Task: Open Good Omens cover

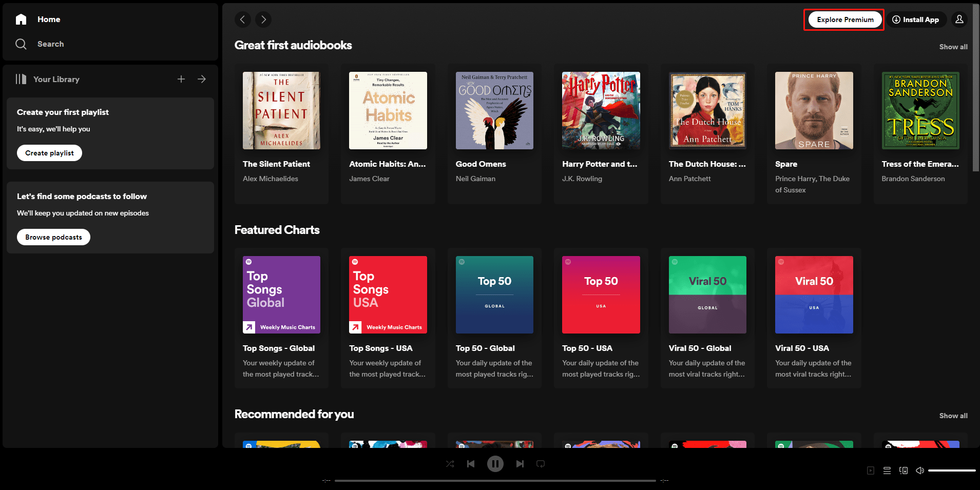Action: pos(494,110)
